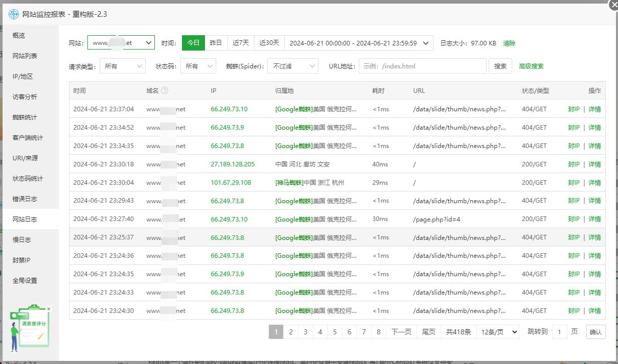This screenshot has width=618, height=364.
Task: Open the 请求类型 dropdown
Action: click(x=123, y=66)
